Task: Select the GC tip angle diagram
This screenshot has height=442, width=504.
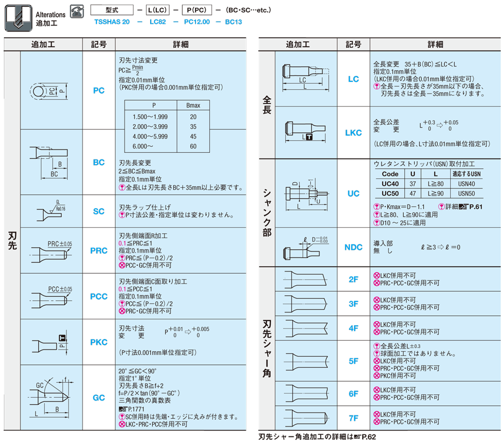Action: click(51, 397)
